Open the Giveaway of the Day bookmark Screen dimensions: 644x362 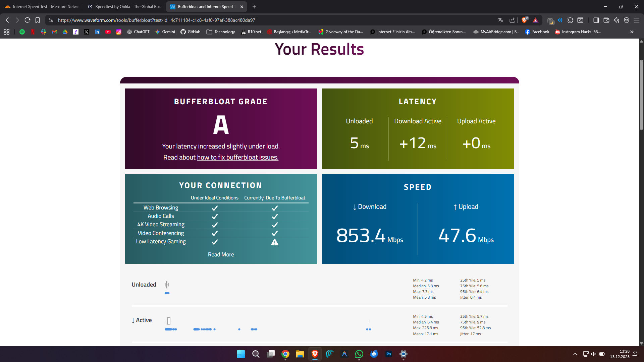pyautogui.click(x=341, y=32)
